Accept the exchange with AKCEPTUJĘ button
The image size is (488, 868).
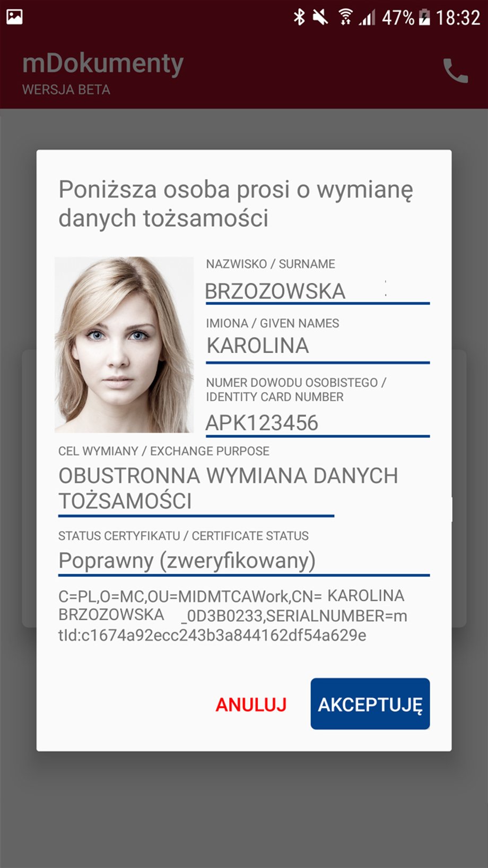click(x=370, y=703)
